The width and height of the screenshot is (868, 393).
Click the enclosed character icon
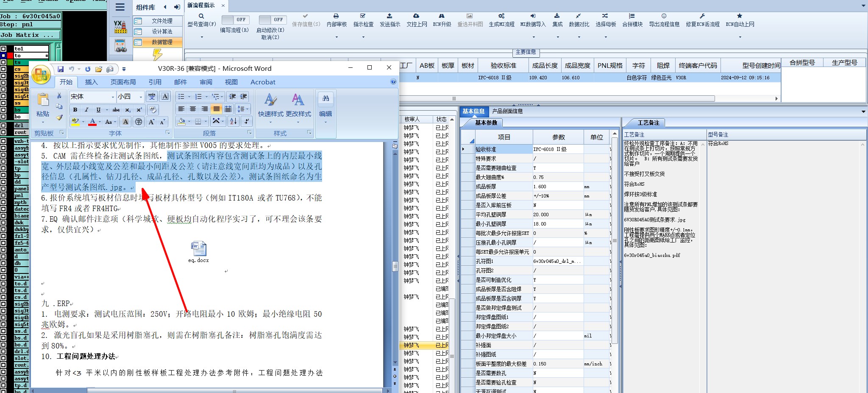139,122
